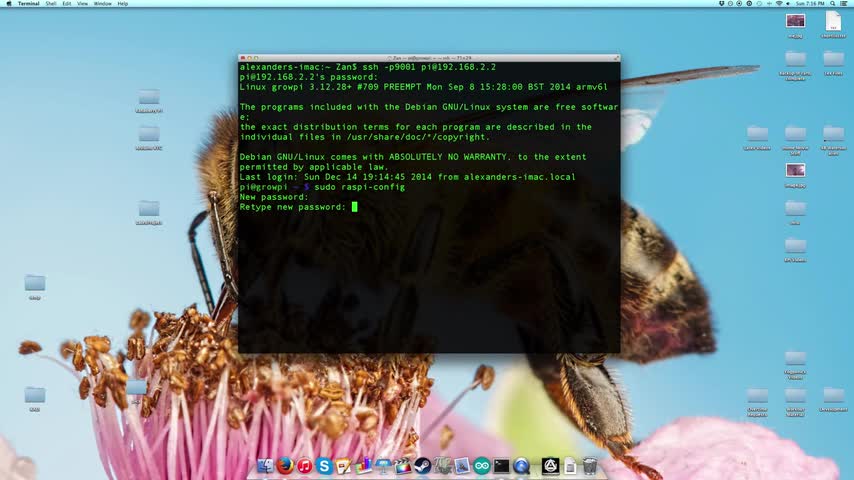Launch Pages from the Dock
Viewport: 854px width, 480px height.
(x=344, y=466)
